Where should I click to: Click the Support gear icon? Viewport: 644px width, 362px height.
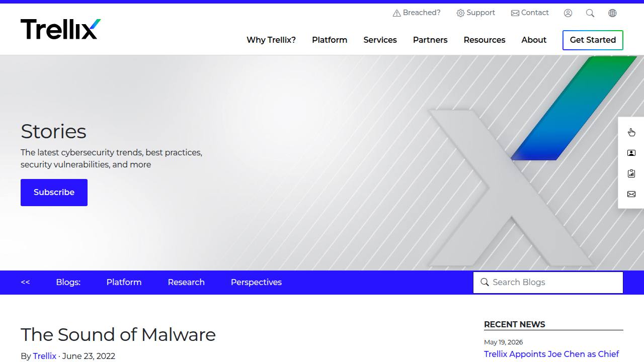pyautogui.click(x=460, y=13)
